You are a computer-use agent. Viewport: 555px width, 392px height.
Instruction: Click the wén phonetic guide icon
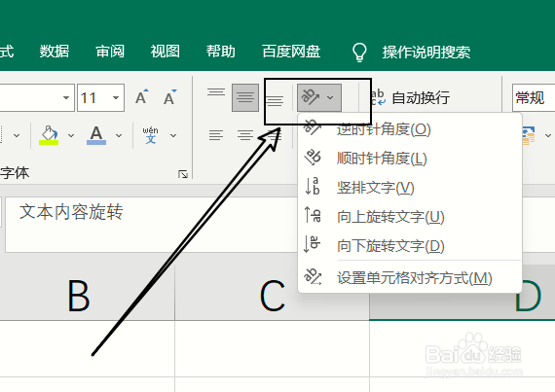(150, 135)
